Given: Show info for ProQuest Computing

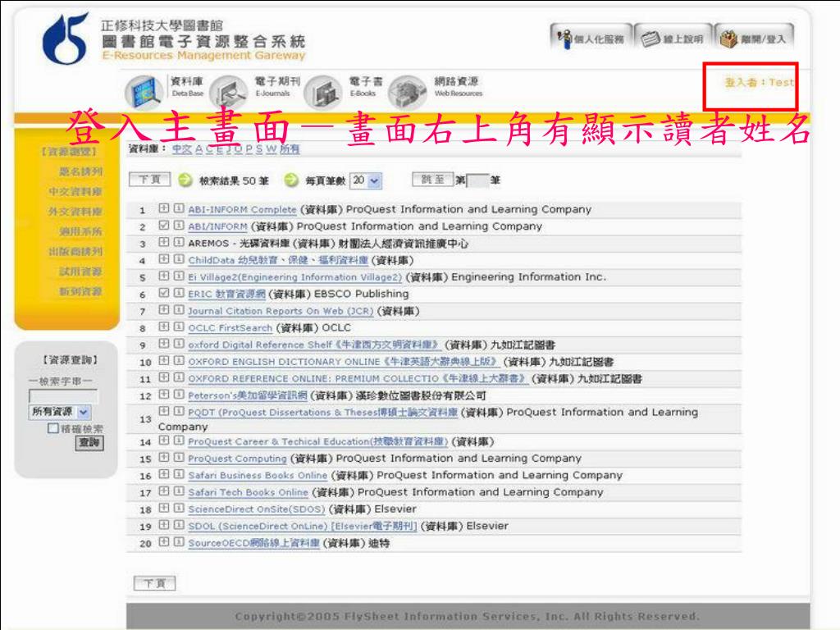Looking at the screenshot, I should [x=179, y=458].
